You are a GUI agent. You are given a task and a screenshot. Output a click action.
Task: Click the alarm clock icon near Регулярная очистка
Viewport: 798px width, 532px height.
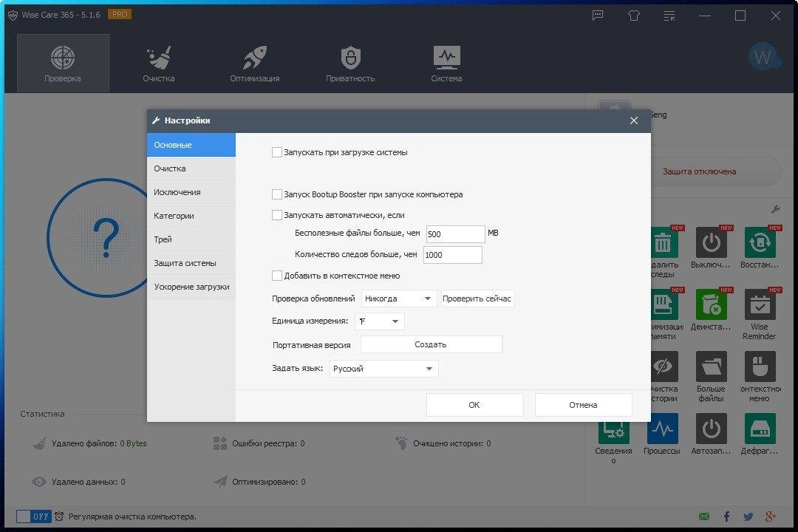pyautogui.click(x=59, y=516)
